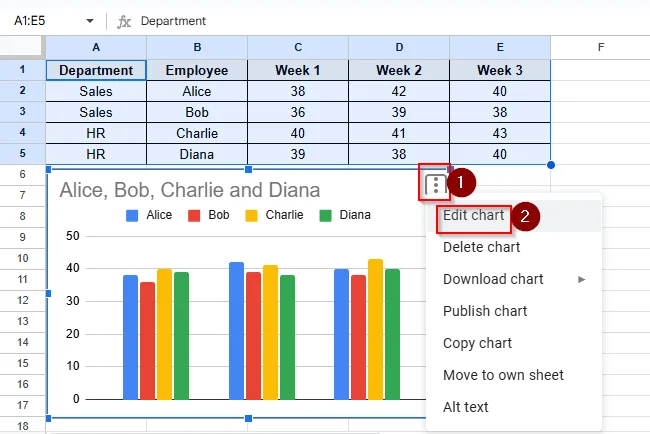The height and width of the screenshot is (434, 650).
Task: Click cell with 41 in Week 2
Action: coord(399,133)
